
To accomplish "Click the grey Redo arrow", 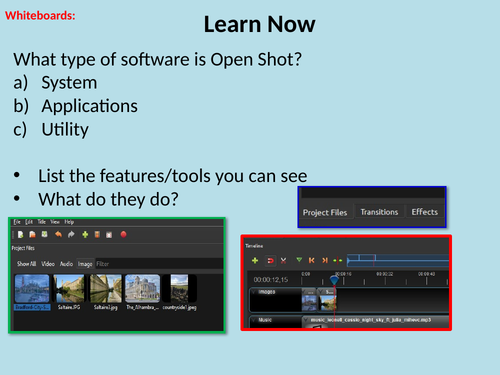I will 71,235.
